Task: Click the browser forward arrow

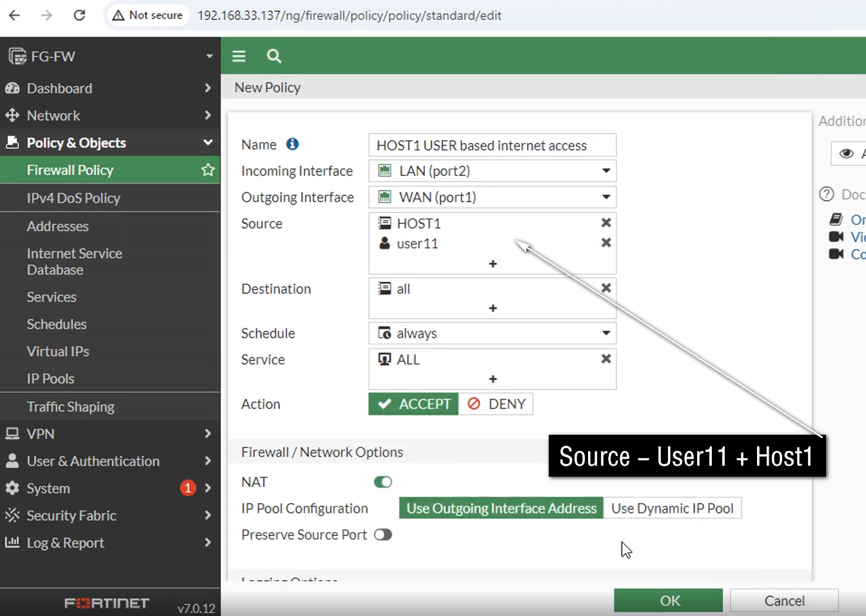Action: [46, 15]
